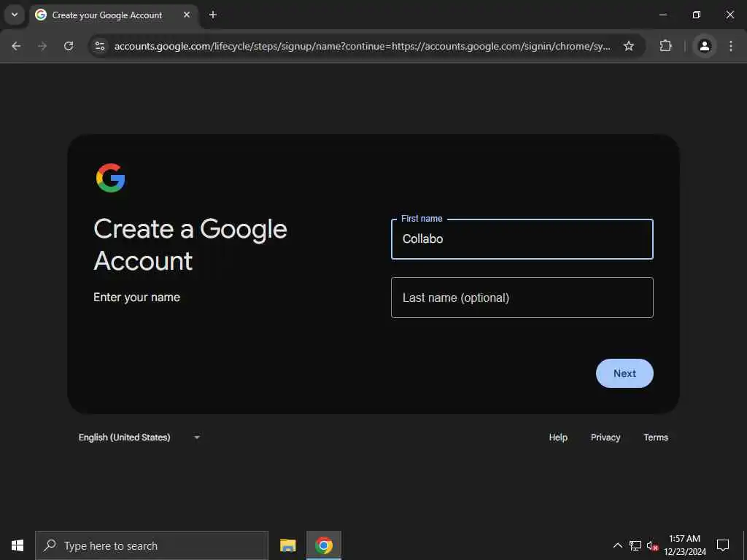Open the clock showing 1:57 AM
747x560 pixels.
coord(684,545)
